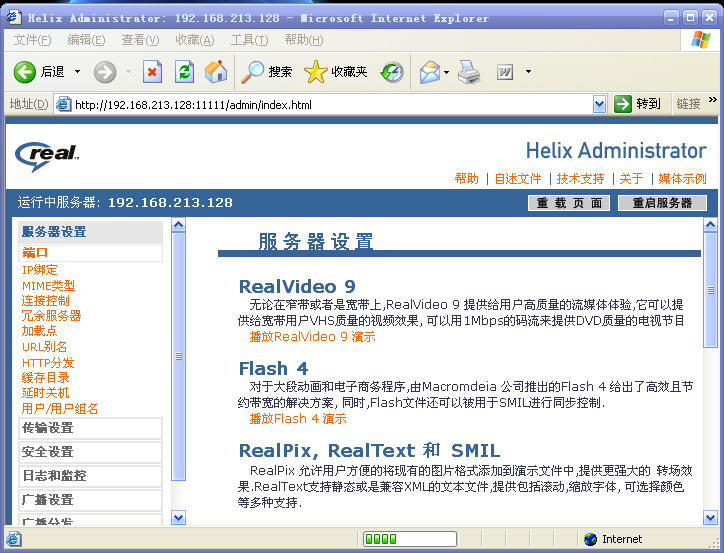This screenshot has width=724, height=553.
Task: Expand the Links (链接) toolbar chevron
Action: coord(712,100)
